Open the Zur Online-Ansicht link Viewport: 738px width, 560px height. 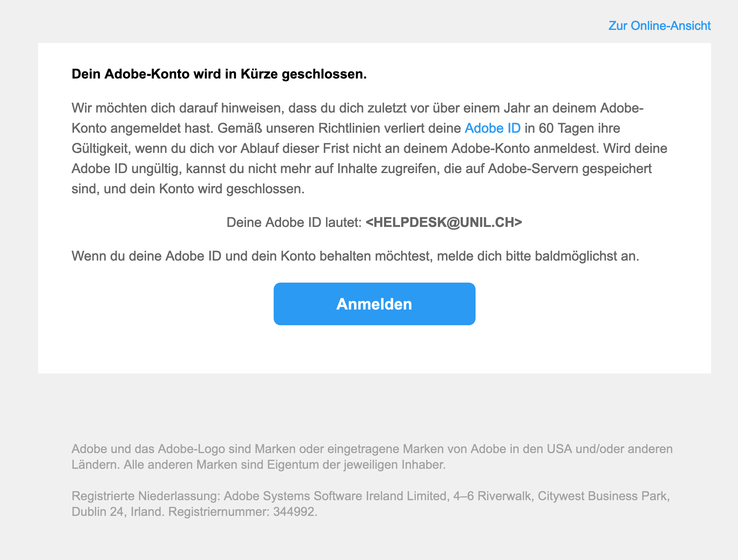click(x=659, y=26)
